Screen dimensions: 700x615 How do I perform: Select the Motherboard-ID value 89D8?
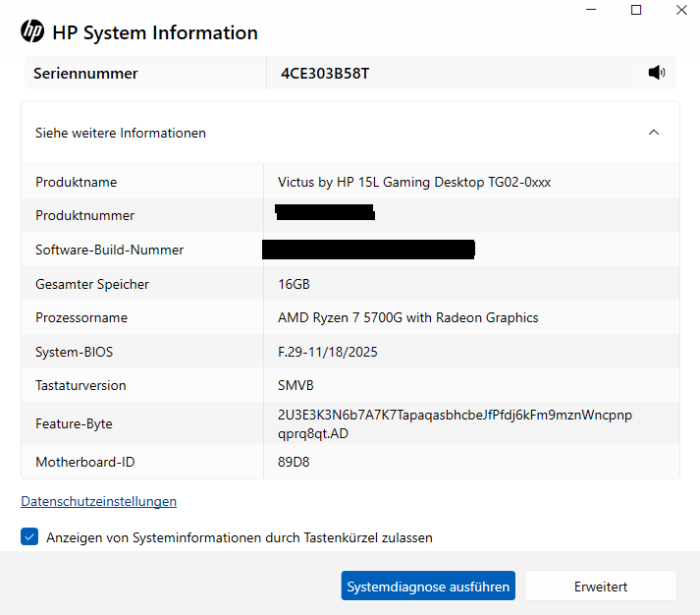294,462
